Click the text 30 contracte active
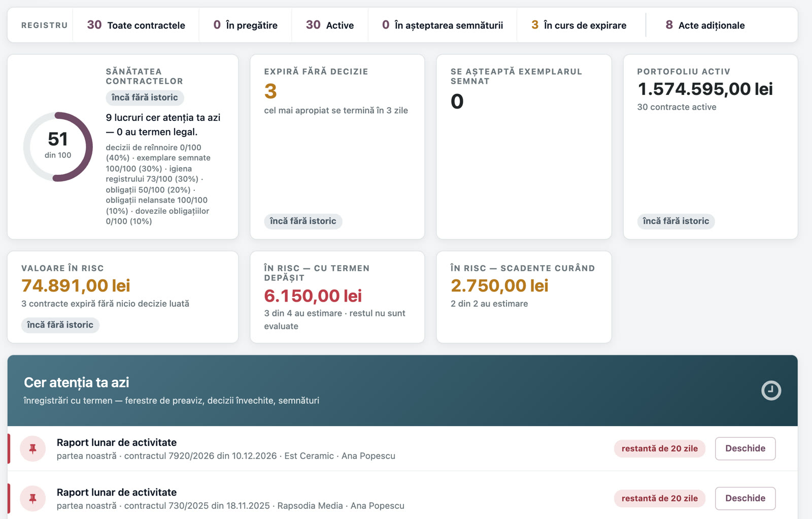Image resolution: width=812 pixels, height=519 pixels. click(676, 107)
